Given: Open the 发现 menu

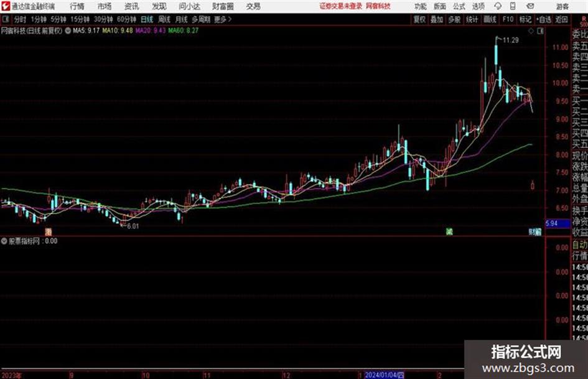Looking at the screenshot, I should tap(159, 6).
